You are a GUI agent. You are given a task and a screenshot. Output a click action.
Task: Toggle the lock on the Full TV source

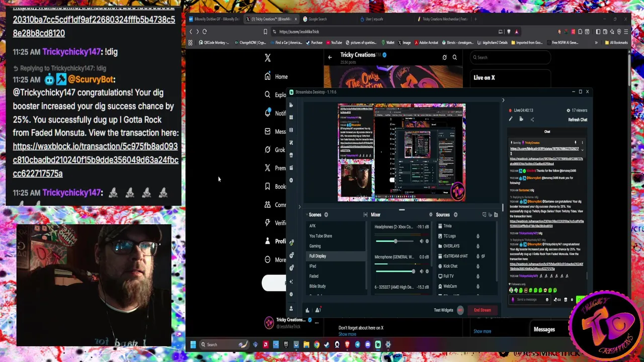pos(478,276)
